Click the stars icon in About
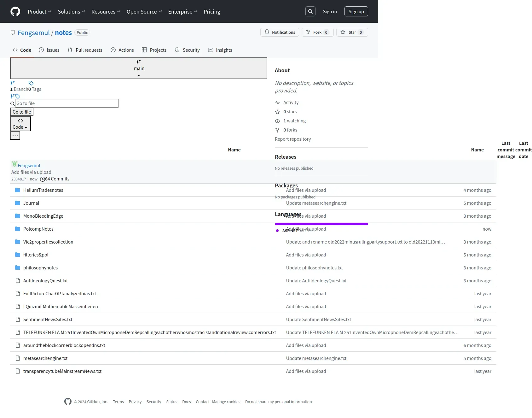The width and height of the screenshot is (532, 418). point(277,112)
